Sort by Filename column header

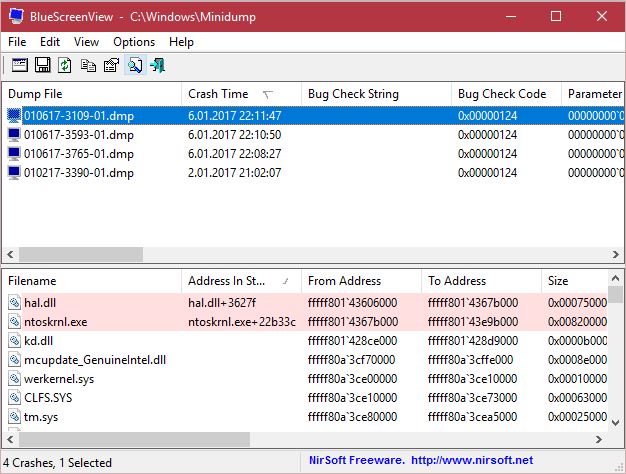pos(92,281)
